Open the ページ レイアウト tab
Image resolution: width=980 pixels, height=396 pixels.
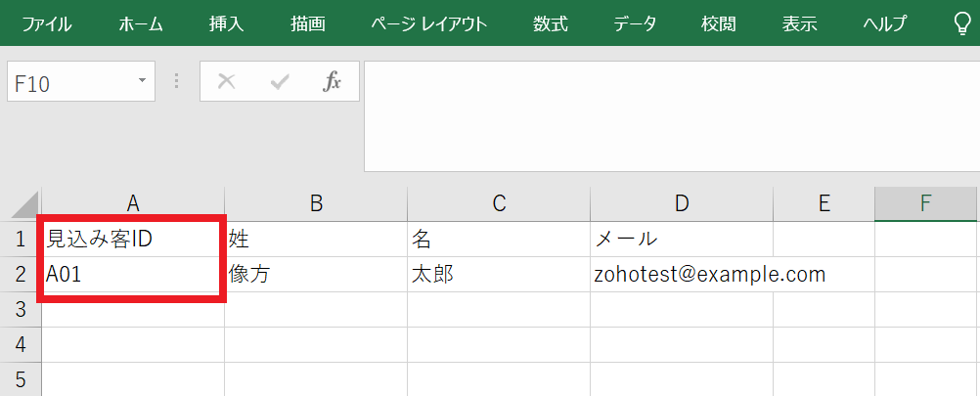428,23
